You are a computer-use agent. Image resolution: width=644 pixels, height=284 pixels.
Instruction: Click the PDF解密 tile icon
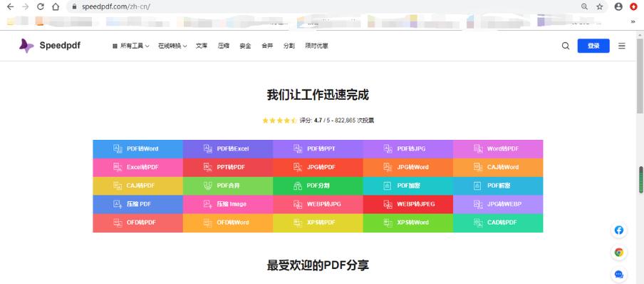pos(478,186)
